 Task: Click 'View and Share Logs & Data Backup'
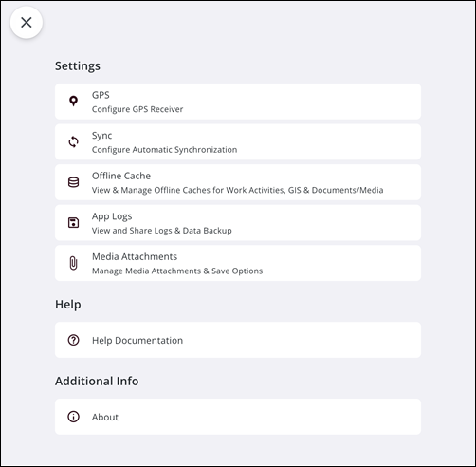(162, 231)
